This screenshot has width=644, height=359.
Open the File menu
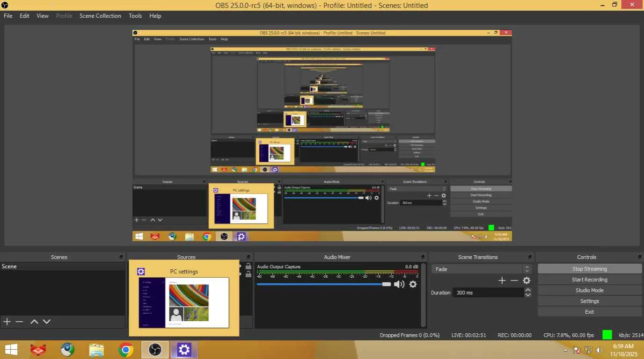[x=8, y=15]
